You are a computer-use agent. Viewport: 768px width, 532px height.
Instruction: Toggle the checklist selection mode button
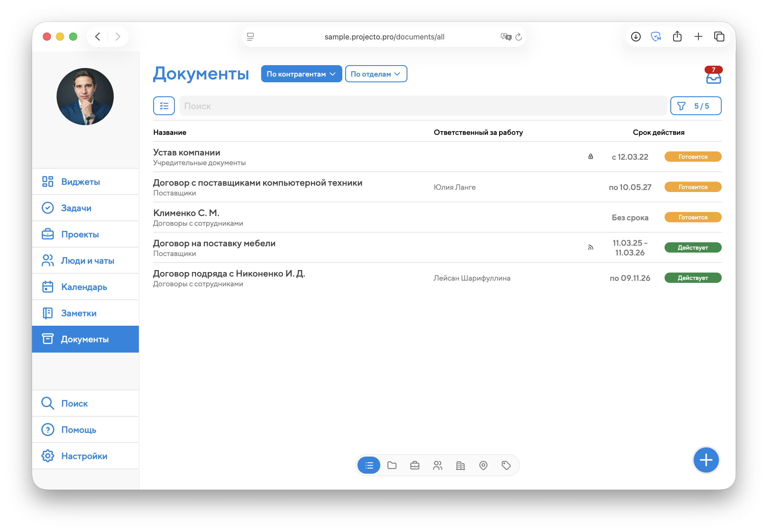pyautogui.click(x=164, y=106)
